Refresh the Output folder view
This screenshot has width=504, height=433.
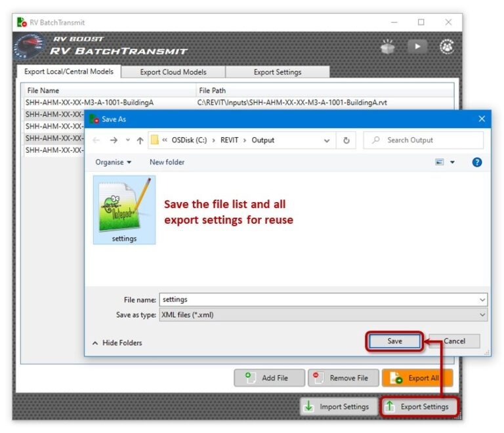coord(346,140)
